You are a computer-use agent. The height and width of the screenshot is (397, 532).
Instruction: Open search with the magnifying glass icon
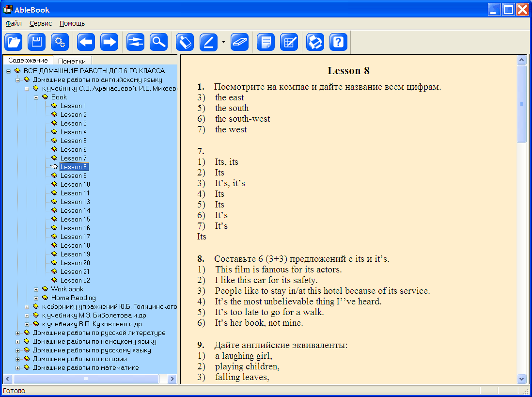click(158, 42)
